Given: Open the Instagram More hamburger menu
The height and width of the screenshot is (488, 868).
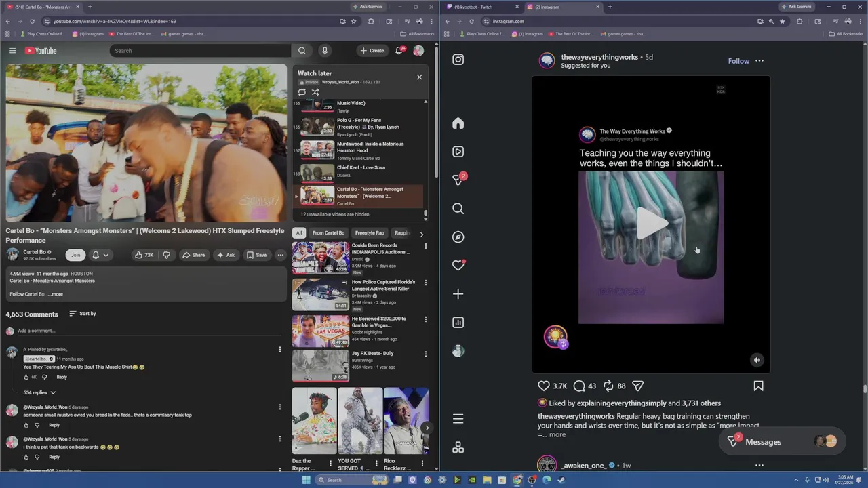Looking at the screenshot, I should tap(458, 419).
